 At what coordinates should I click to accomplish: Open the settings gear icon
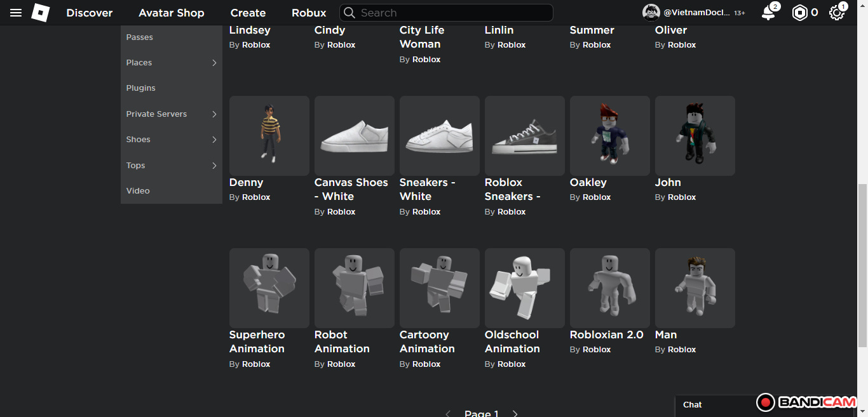point(836,13)
